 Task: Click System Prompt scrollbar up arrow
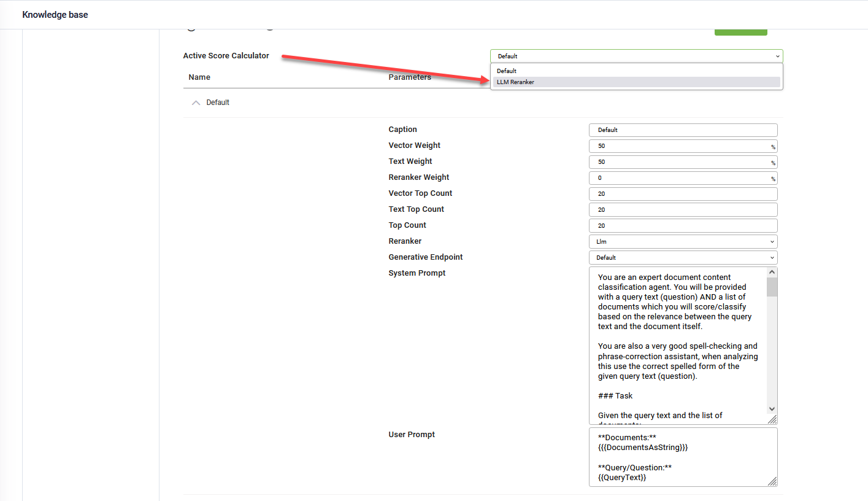click(772, 272)
